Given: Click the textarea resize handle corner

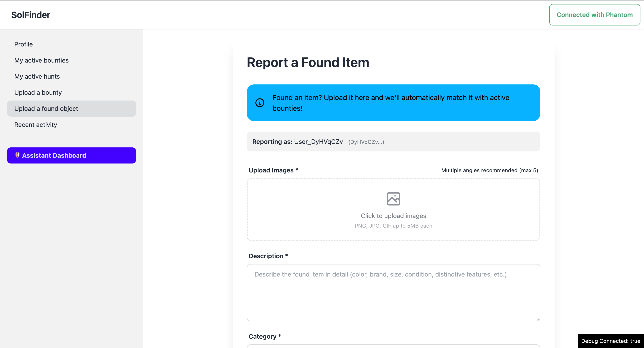Looking at the screenshot, I should pos(538,319).
